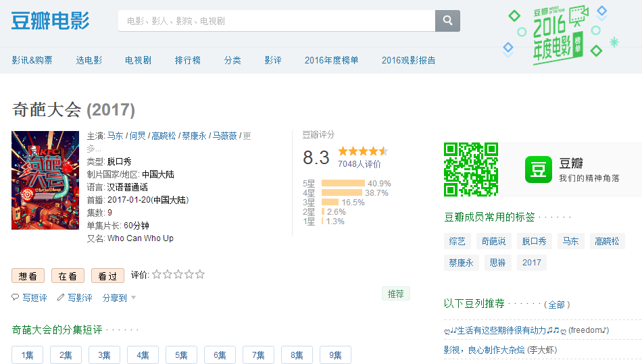Click the 3星 rating bar

pyautogui.click(x=330, y=202)
